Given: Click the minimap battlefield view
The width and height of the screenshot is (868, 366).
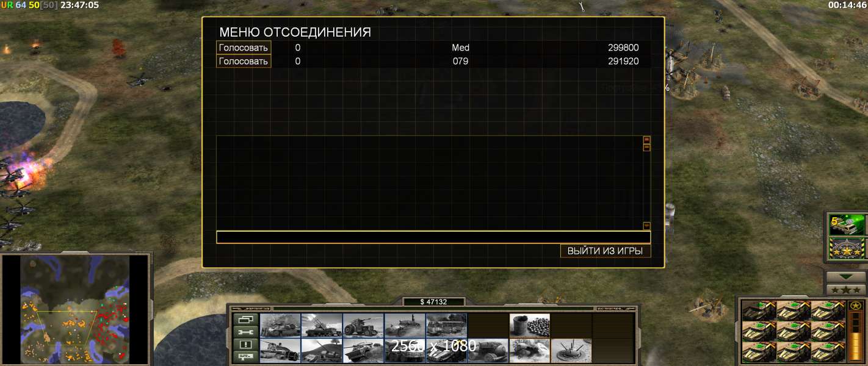Looking at the screenshot, I should 75,309.
